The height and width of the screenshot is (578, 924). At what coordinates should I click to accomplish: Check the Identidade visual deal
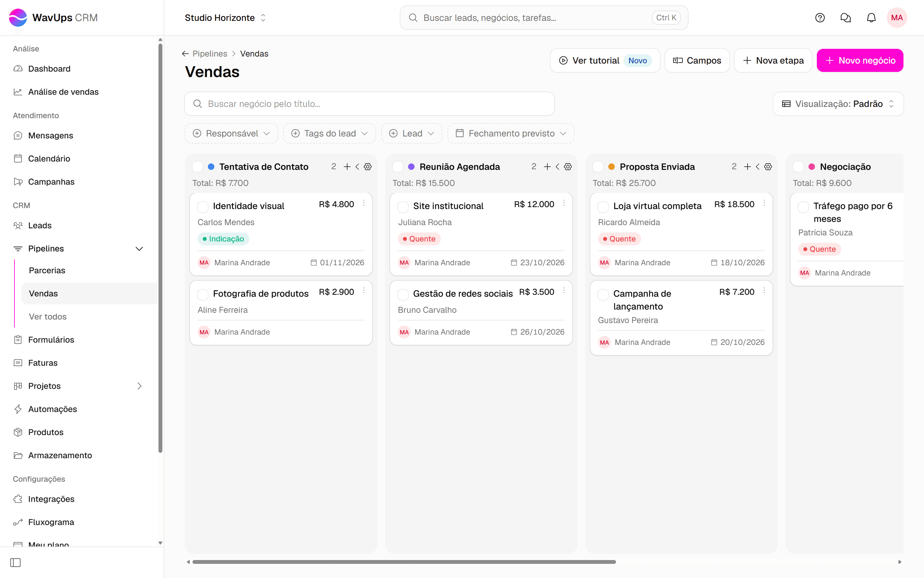point(203,207)
